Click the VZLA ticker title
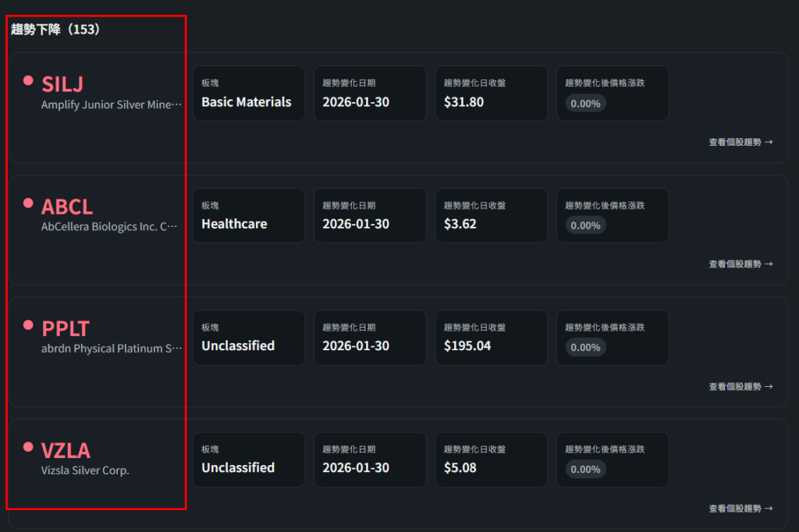The image size is (799, 532). coord(66,451)
